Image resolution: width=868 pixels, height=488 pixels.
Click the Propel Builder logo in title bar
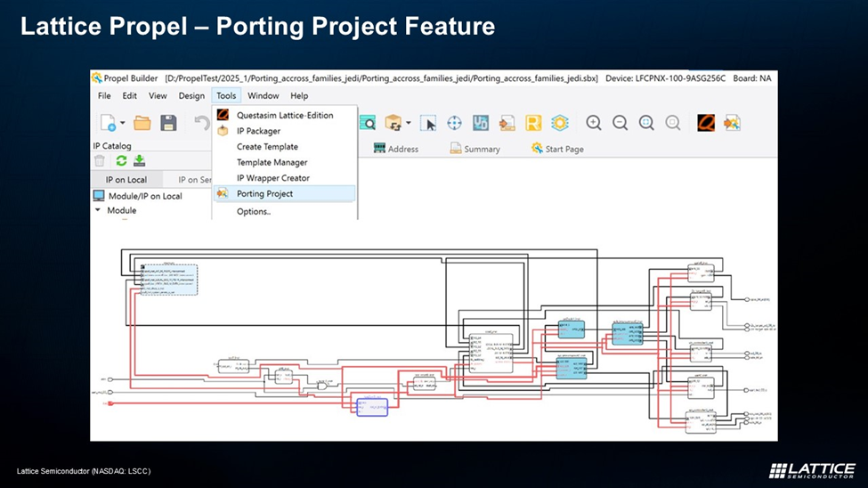click(97, 78)
